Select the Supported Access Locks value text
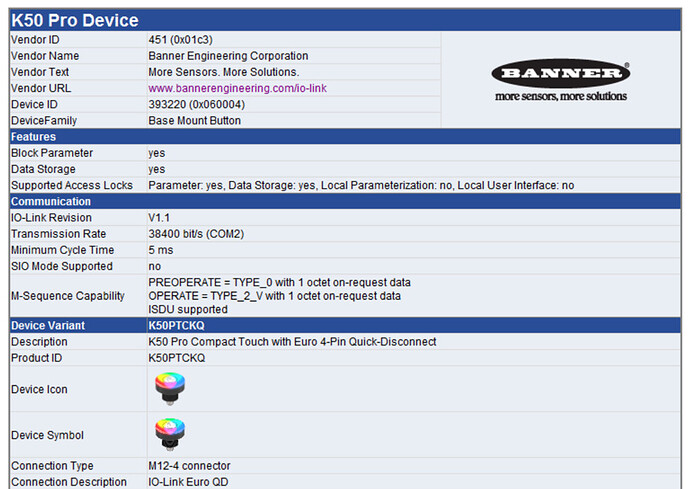 361,185
